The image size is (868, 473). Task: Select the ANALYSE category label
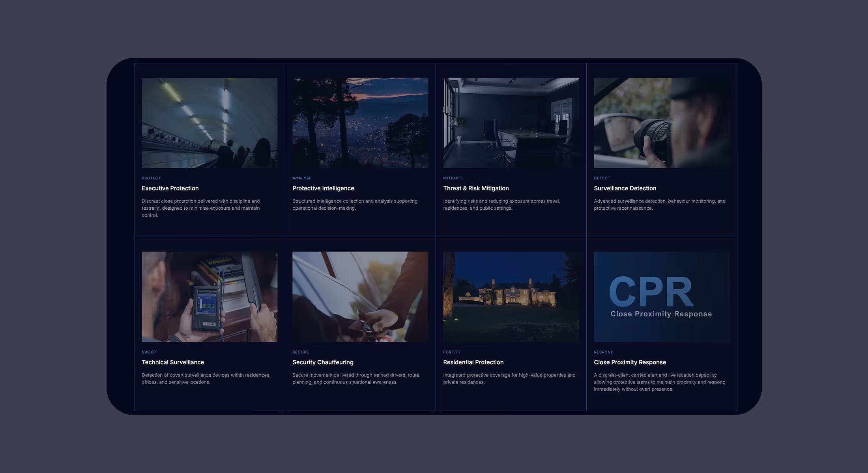point(302,178)
